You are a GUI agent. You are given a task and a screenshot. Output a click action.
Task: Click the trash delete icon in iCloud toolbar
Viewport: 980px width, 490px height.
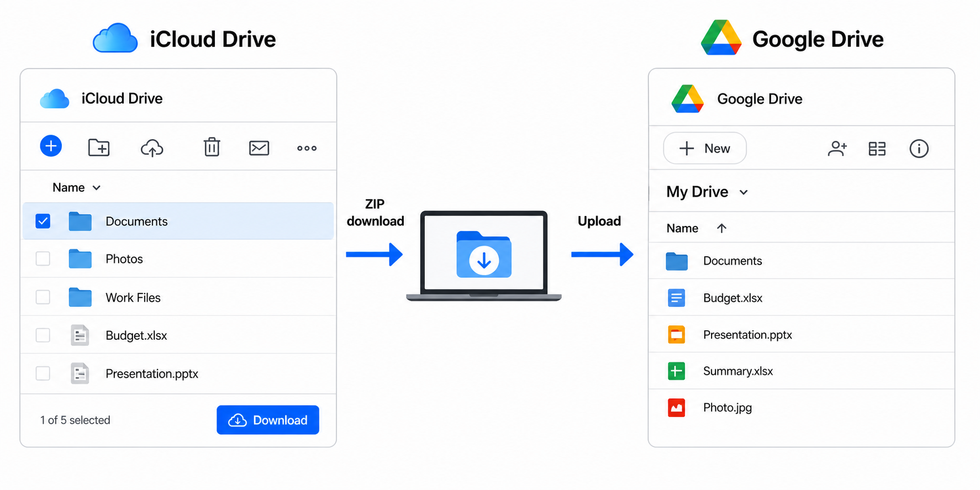[x=212, y=147]
